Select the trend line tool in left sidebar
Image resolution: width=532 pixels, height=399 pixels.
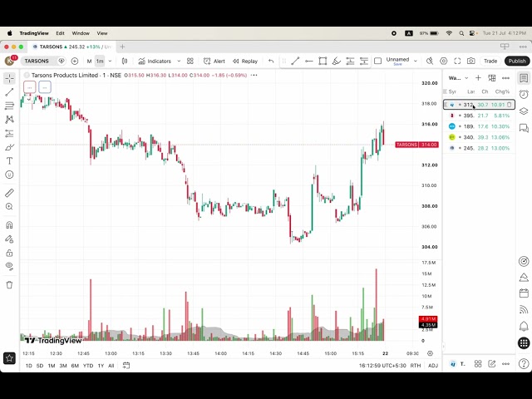pos(9,92)
